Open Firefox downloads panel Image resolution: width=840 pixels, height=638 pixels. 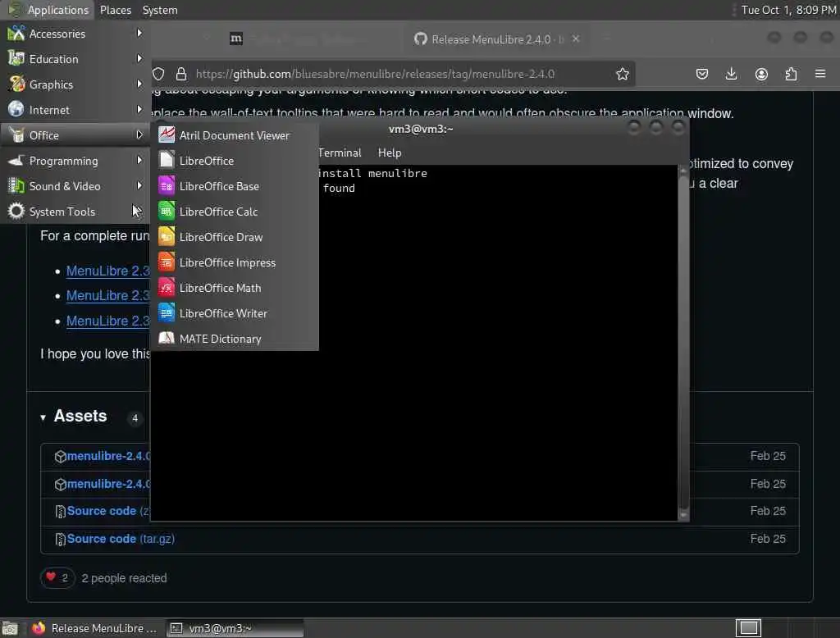731,74
